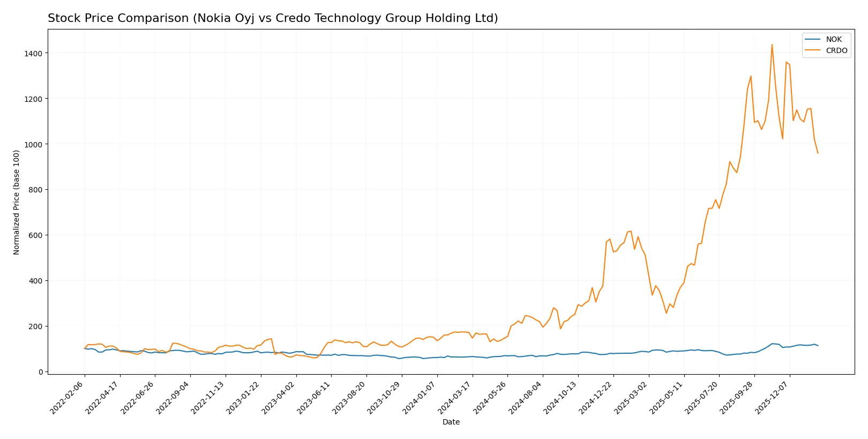Click the blue NOK legend line swatch
The height and width of the screenshot is (439, 868).
(813, 39)
